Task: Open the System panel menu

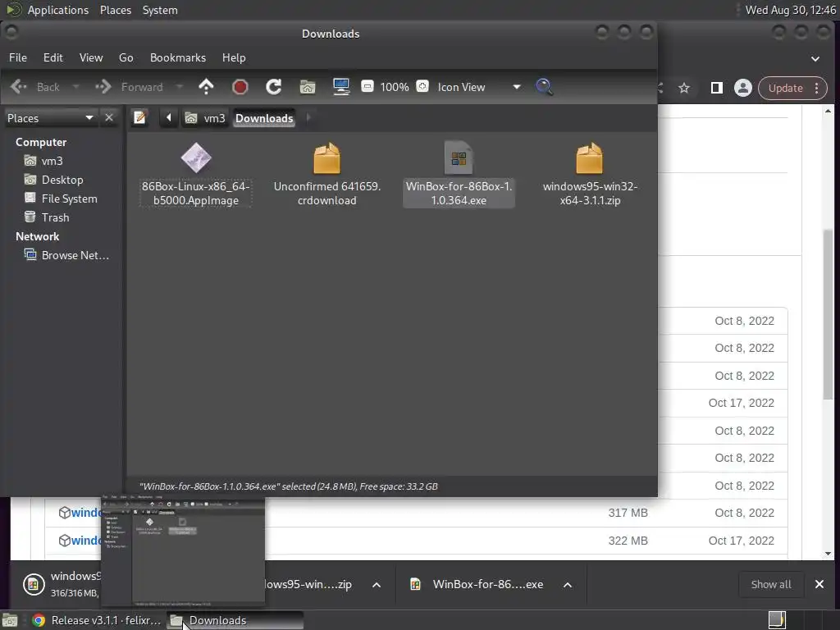Action: point(160,10)
